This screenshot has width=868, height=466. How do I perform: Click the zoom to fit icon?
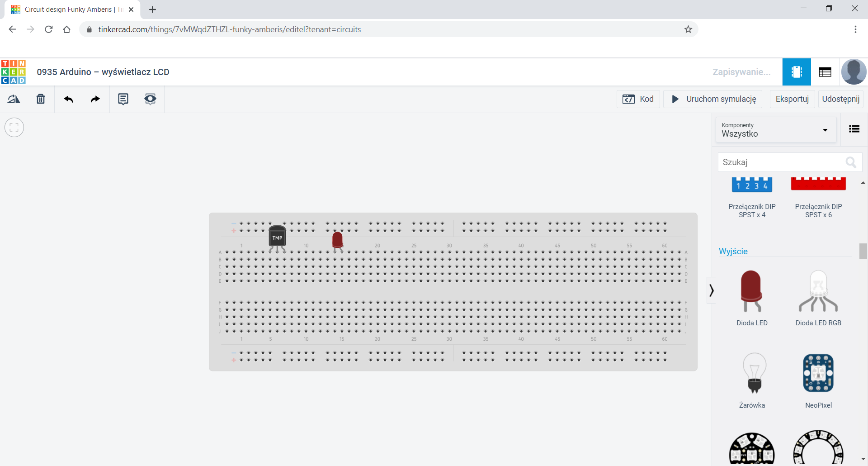14,128
